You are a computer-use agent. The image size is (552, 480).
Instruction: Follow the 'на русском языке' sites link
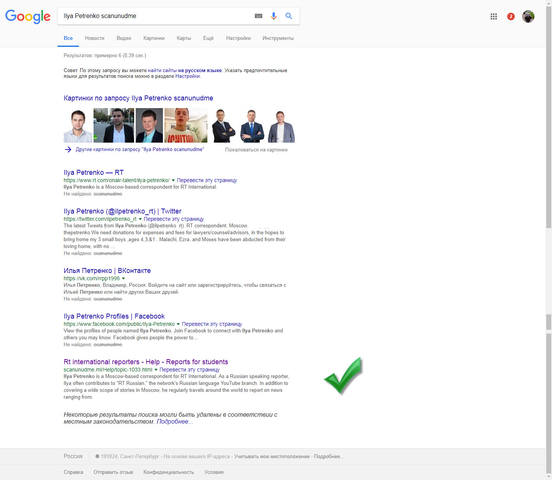[185, 70]
